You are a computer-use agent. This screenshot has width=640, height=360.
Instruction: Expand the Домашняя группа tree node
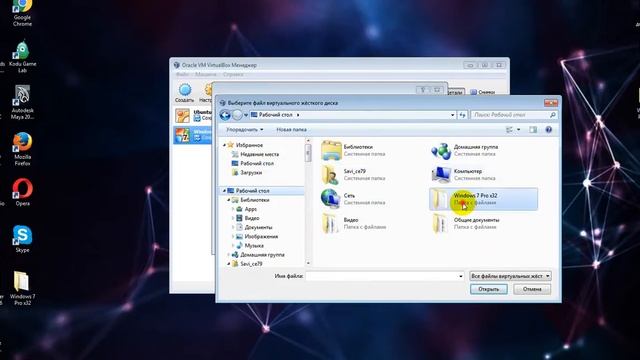tap(229, 255)
